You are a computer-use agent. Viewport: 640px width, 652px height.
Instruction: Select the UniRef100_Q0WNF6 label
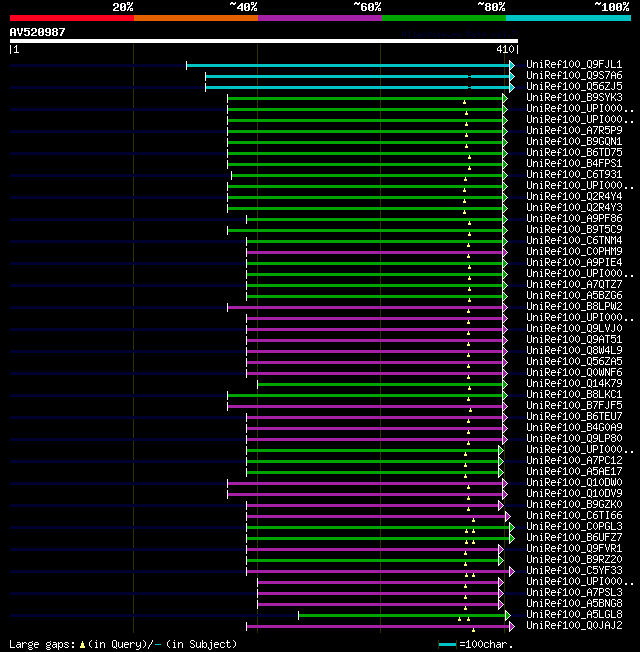pyautogui.click(x=574, y=373)
